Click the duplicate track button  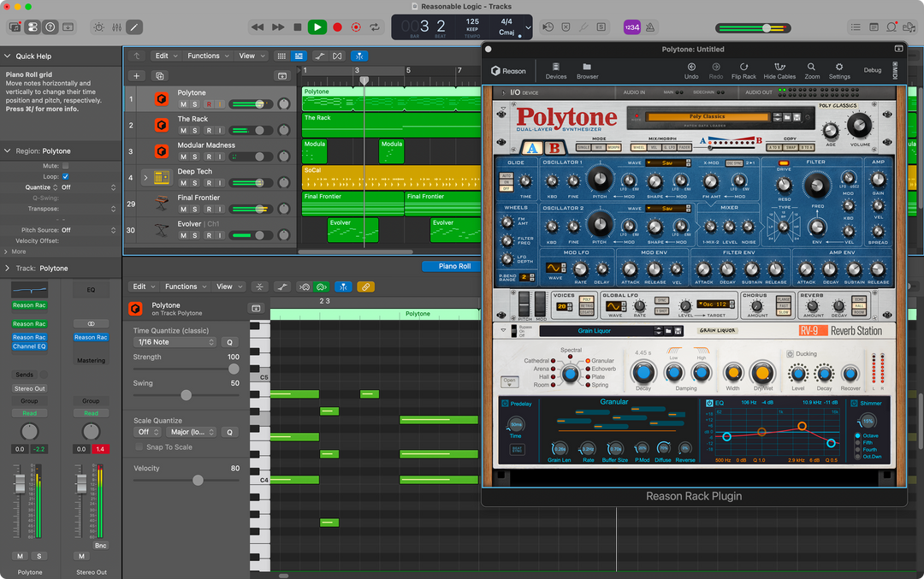pos(159,76)
